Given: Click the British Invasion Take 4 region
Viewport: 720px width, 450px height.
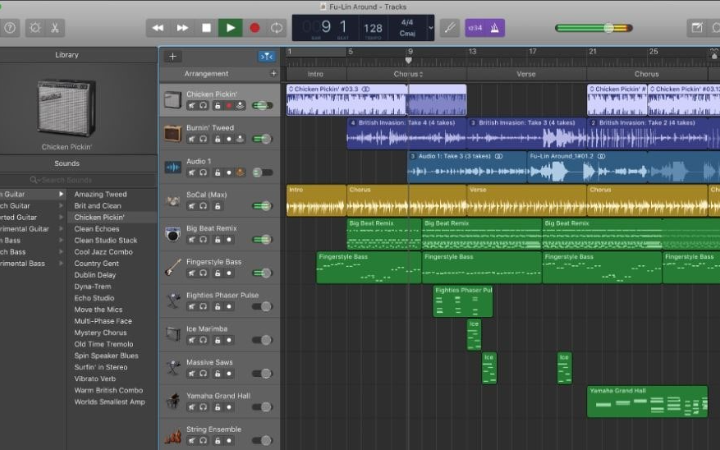Looking at the screenshot, I should pos(406,134).
